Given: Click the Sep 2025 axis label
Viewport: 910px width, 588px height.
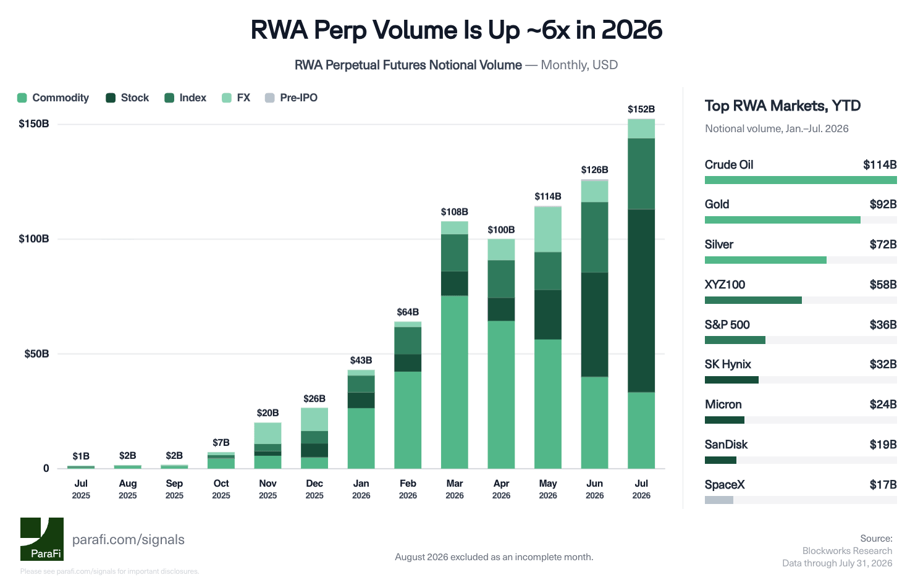Looking at the screenshot, I should pyautogui.click(x=174, y=489).
